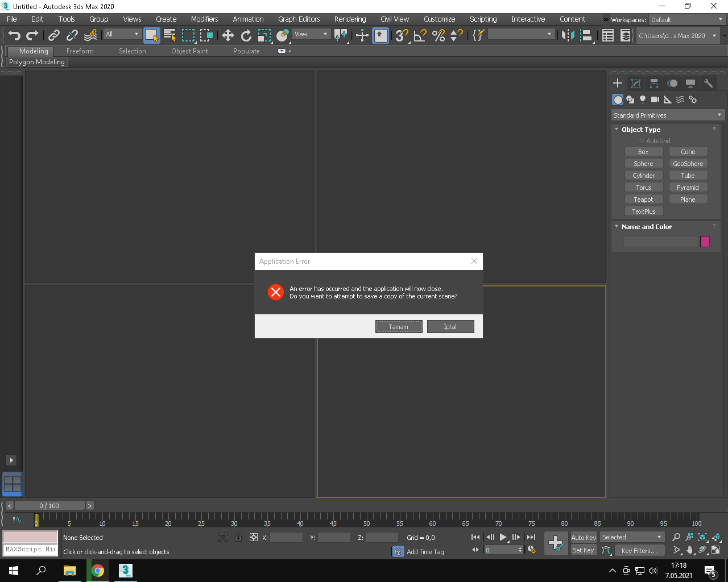
Task: Click the magenta object color swatch
Action: point(705,242)
